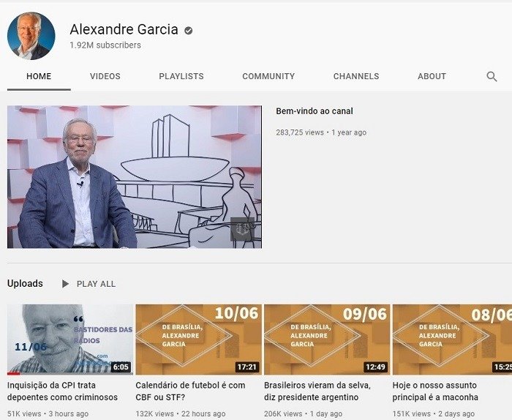Open the 'Bem-vindo ao canal' title link

[x=315, y=111]
